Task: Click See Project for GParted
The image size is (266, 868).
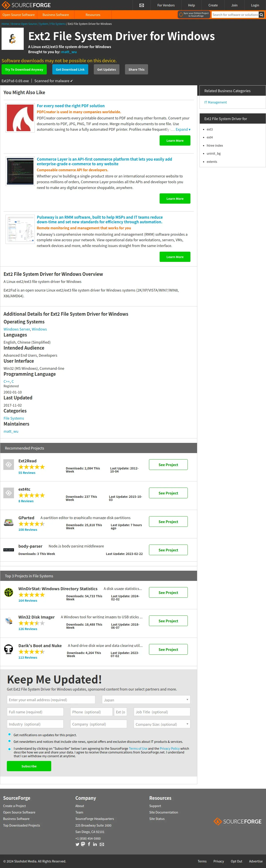Action: pyautogui.click(x=168, y=521)
